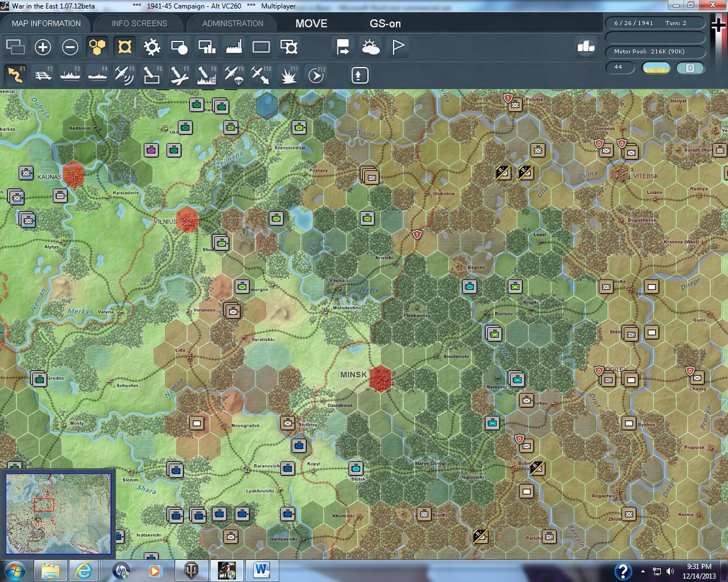Click the teal indicator showing 0

690,68
